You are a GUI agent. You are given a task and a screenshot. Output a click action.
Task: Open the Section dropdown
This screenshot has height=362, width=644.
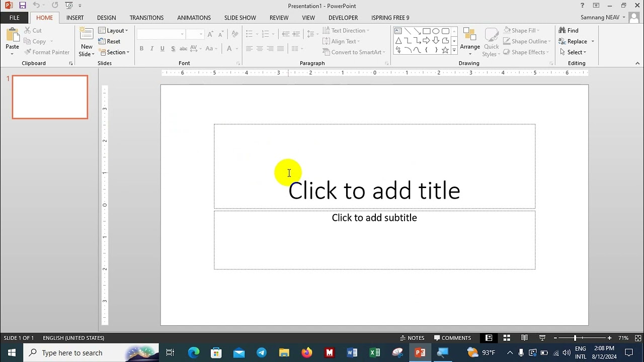pos(114,52)
